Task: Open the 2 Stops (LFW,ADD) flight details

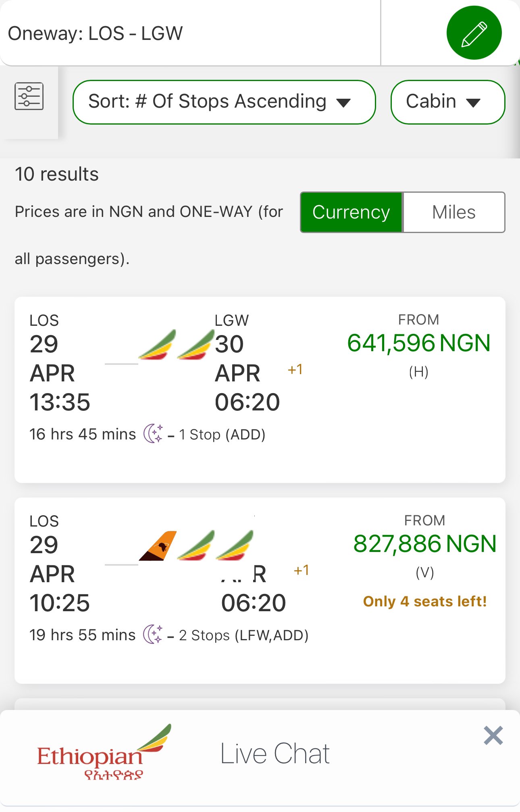Action: (x=243, y=635)
